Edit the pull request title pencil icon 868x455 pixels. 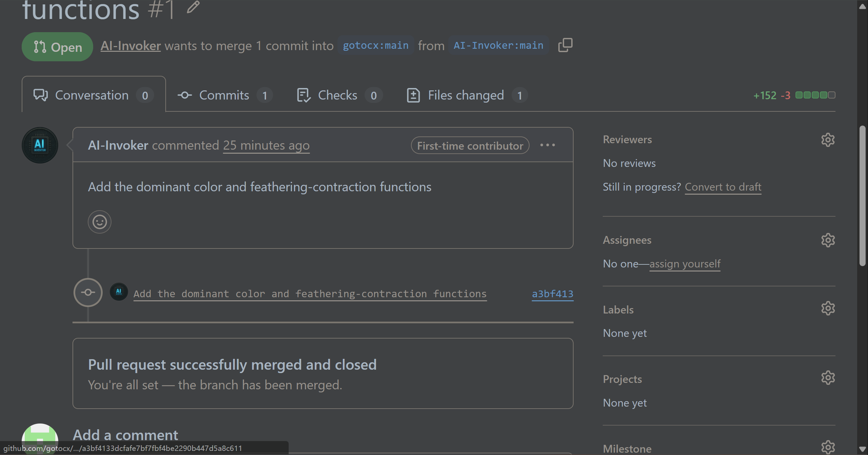coord(193,7)
